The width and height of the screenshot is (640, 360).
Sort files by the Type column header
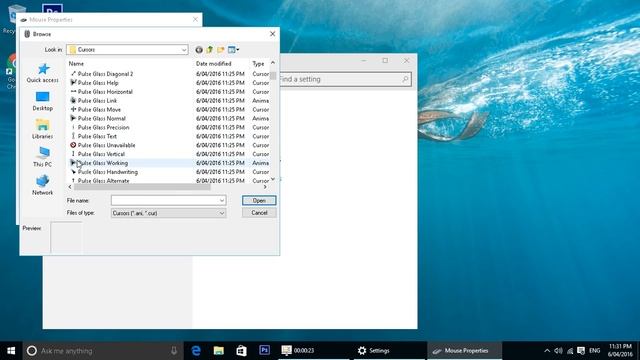point(259,64)
